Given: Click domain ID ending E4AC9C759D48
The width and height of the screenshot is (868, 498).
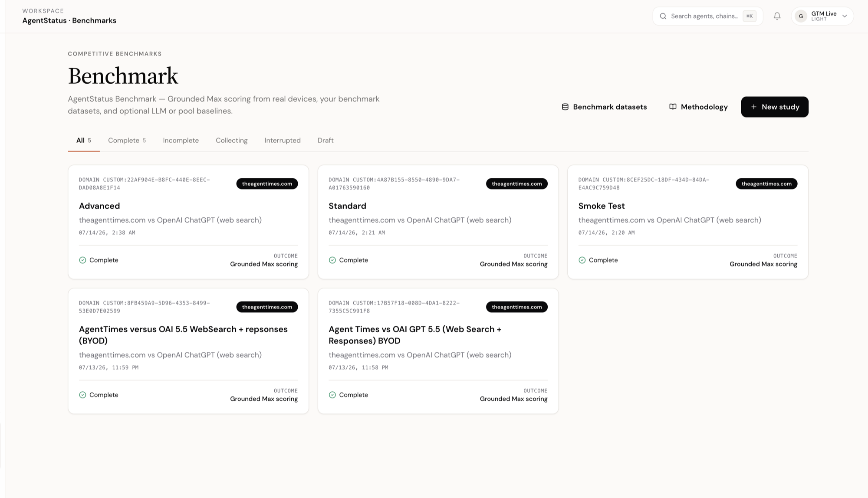Looking at the screenshot, I should pyautogui.click(x=644, y=183).
